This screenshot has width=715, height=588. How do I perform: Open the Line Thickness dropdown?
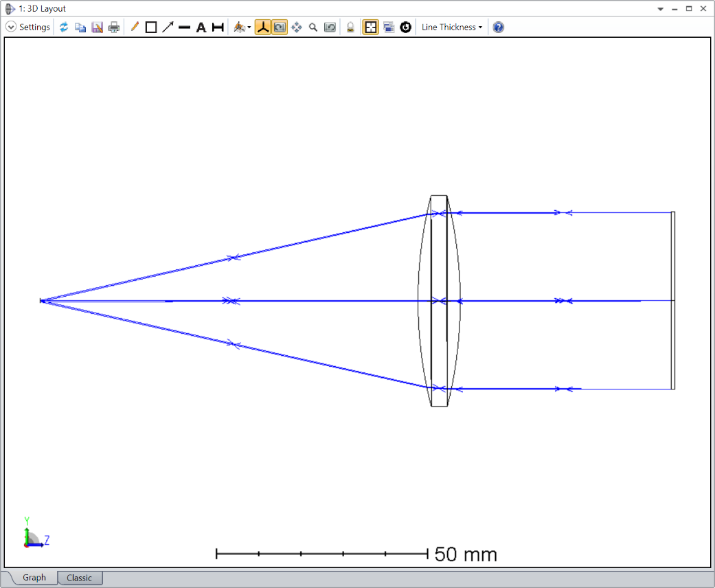(x=452, y=27)
